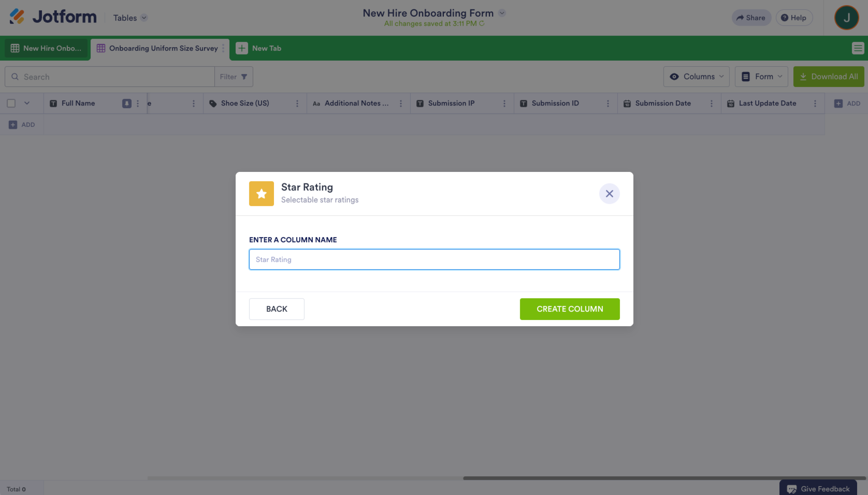Open the tab list via the hamburger icon

(x=858, y=48)
